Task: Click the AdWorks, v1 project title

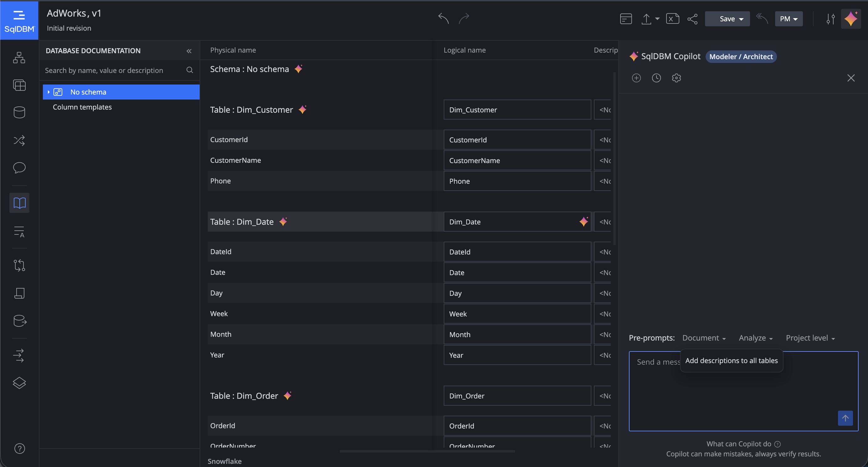Action: 74,13
